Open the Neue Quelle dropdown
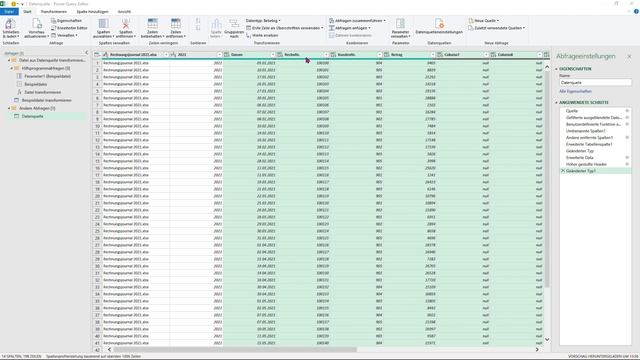 pyautogui.click(x=484, y=20)
